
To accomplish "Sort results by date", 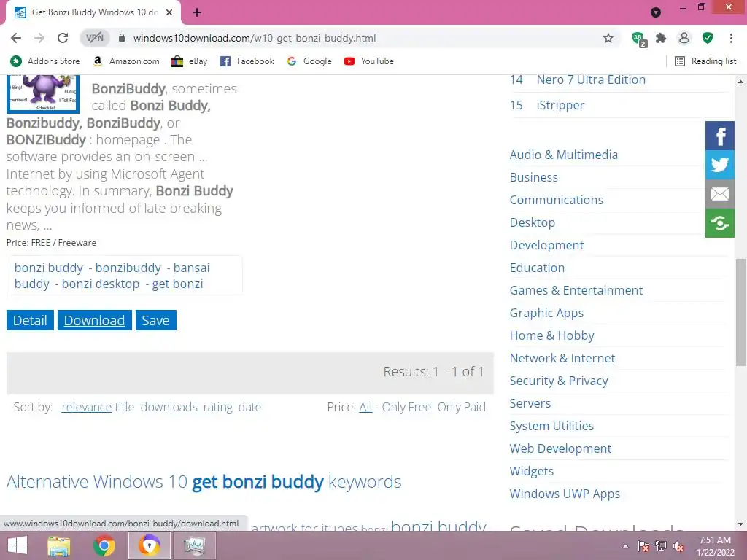I will tap(249, 407).
